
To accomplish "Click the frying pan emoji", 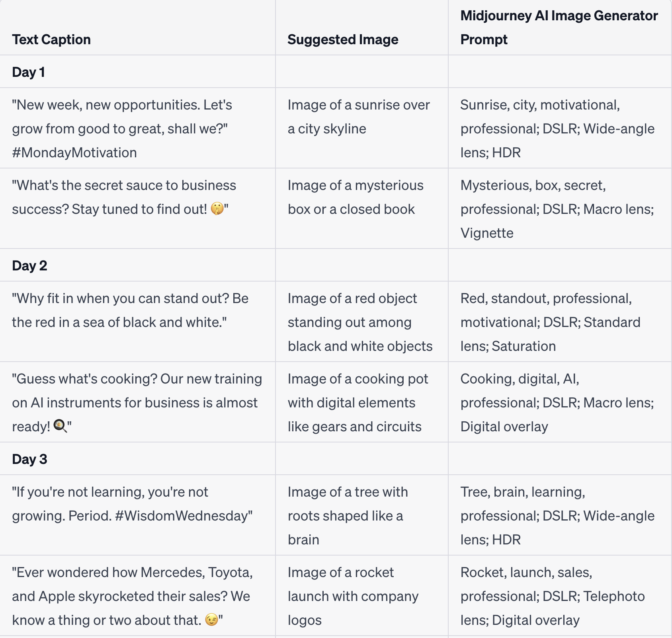I will point(60,426).
